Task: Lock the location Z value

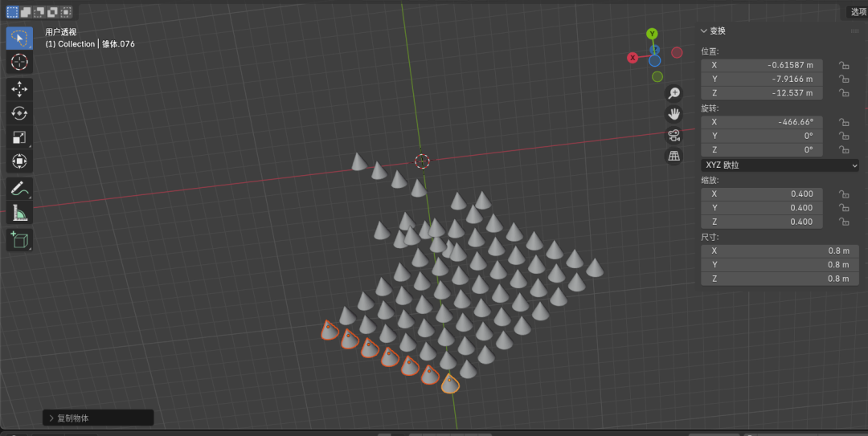Action: [844, 93]
